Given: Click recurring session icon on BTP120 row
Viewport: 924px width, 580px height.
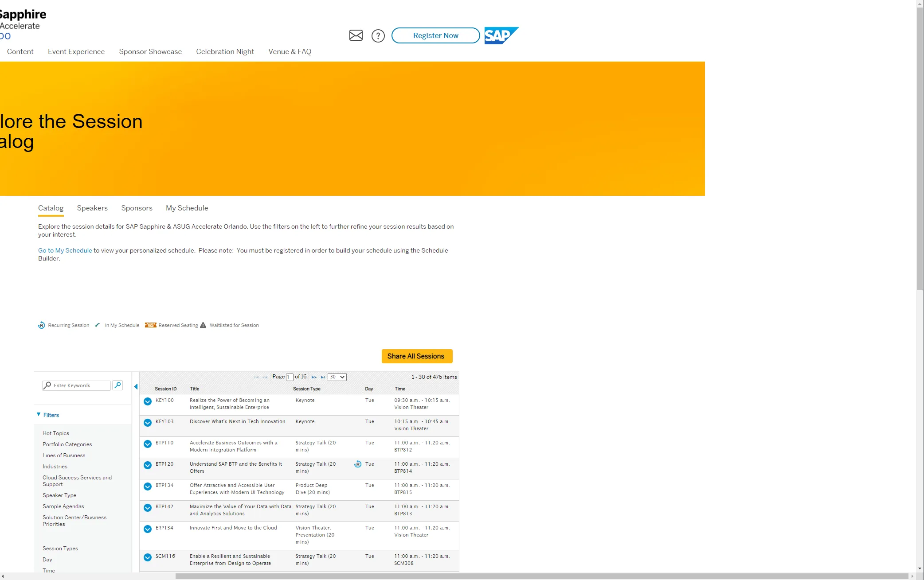Looking at the screenshot, I should point(357,464).
